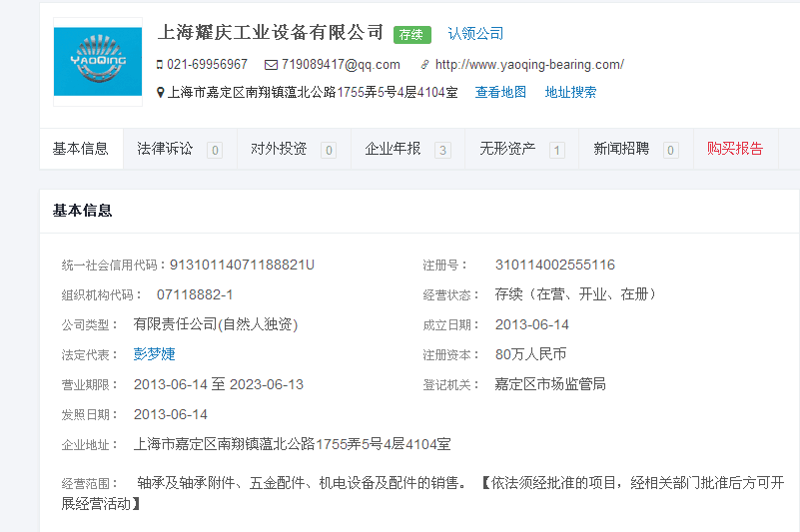Click the count badge next to 无形资产

pos(557,150)
